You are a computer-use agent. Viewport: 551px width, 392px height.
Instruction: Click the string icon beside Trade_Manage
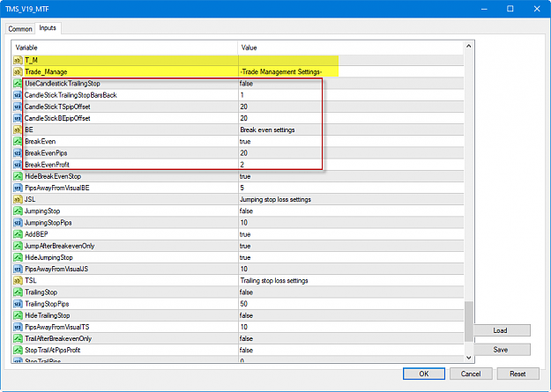coord(18,72)
